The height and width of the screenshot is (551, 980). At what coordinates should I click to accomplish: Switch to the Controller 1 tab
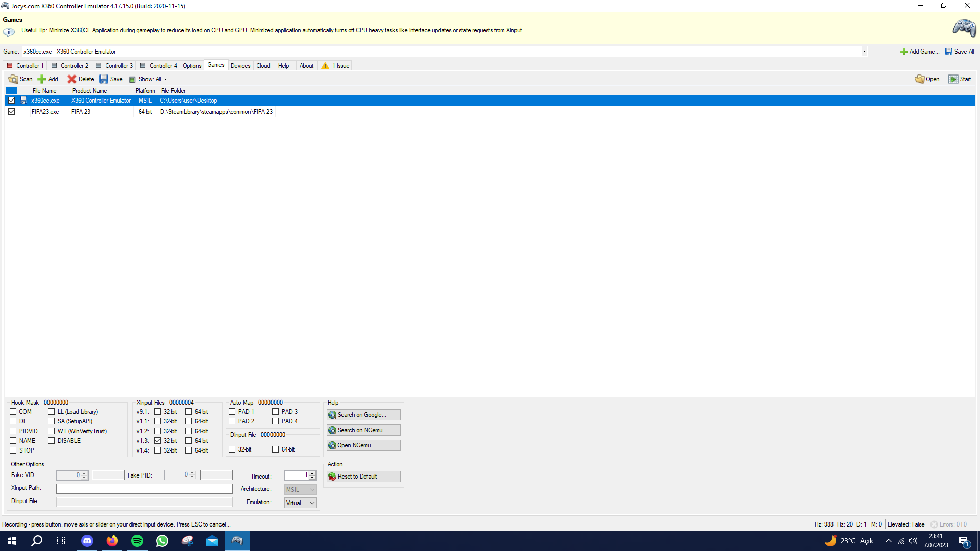coord(25,66)
